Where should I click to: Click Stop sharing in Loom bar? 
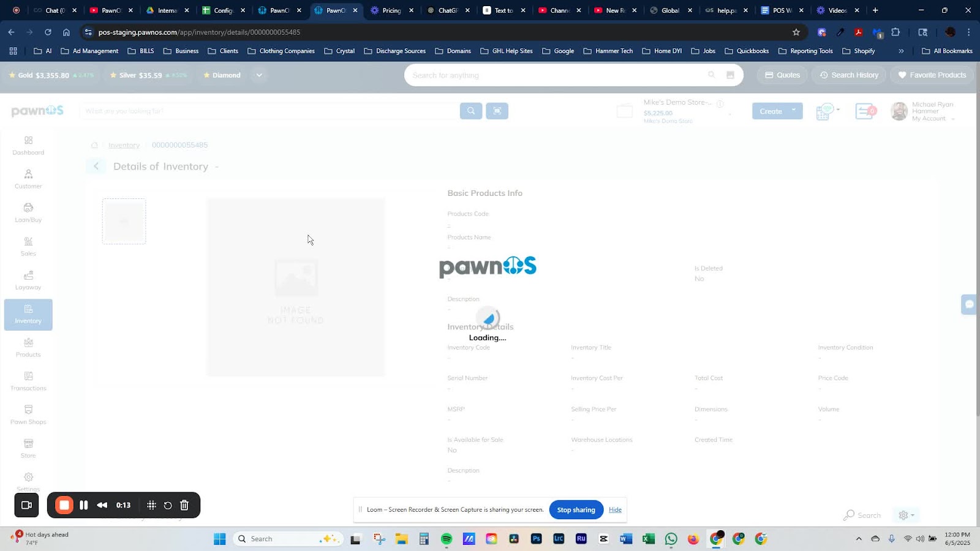(x=576, y=510)
